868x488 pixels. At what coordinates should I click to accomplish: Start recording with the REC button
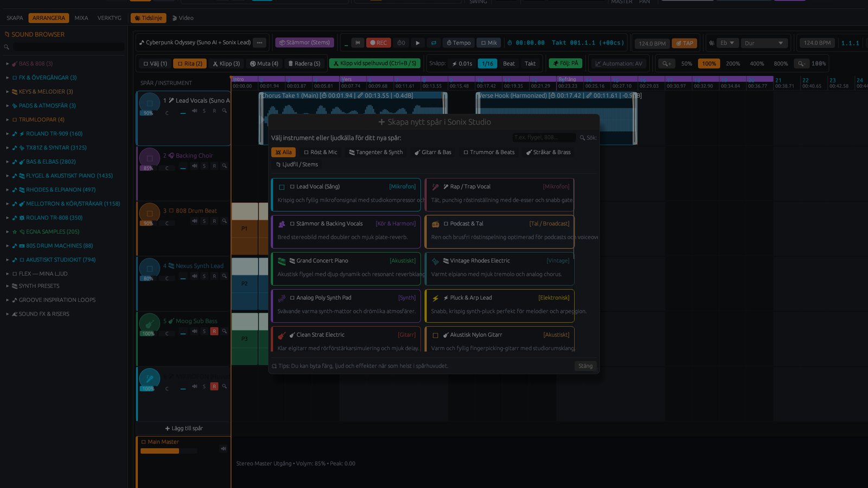[379, 43]
